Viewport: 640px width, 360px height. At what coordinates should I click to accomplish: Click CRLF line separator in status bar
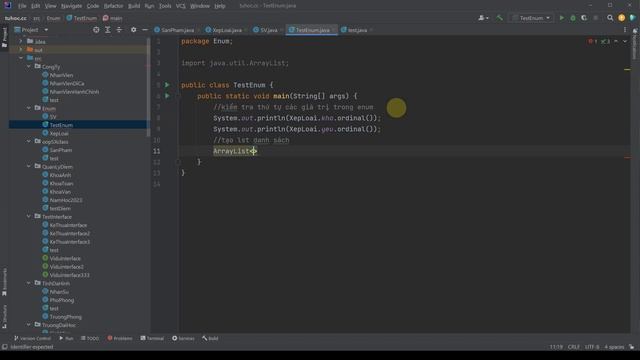click(x=573, y=347)
